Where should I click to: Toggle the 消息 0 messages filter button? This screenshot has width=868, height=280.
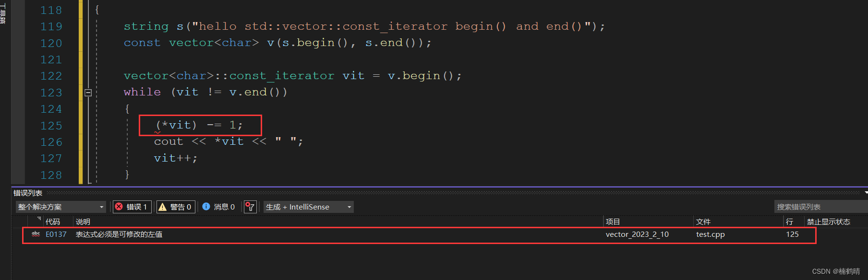click(x=218, y=207)
